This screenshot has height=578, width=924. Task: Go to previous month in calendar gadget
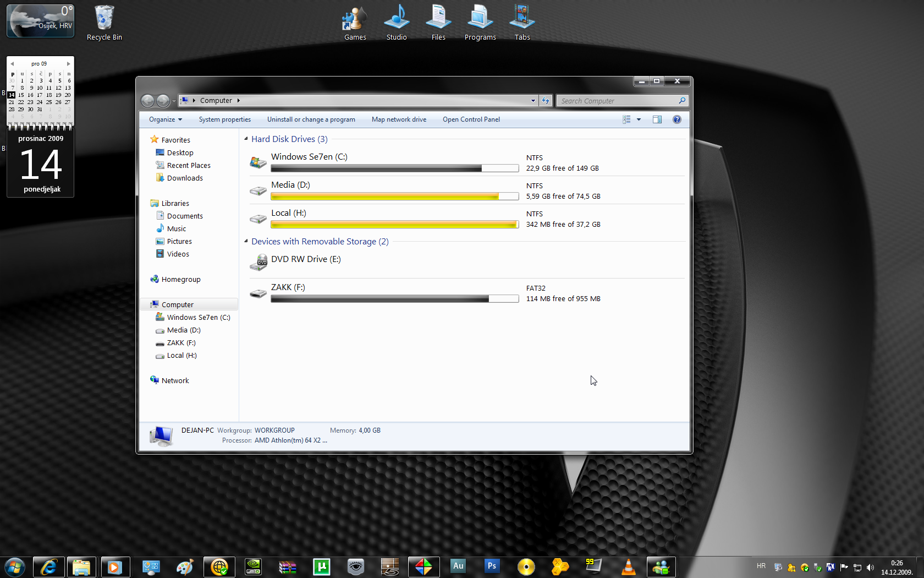tap(12, 63)
